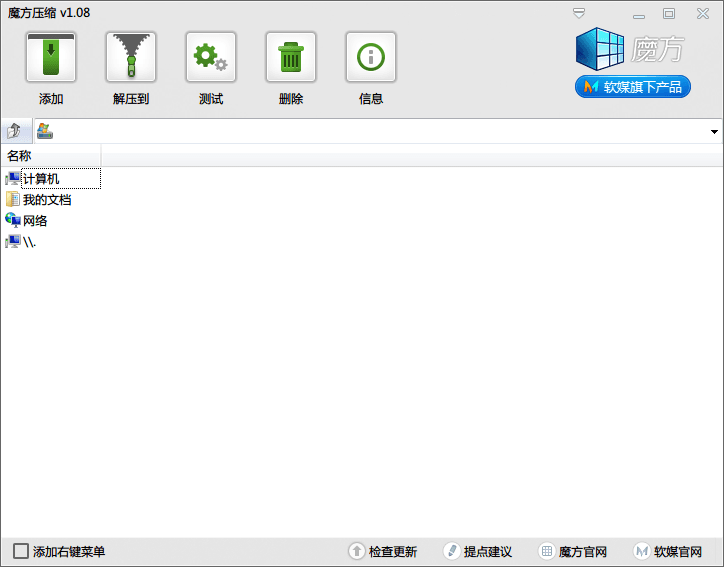Select the 我的文档 list entry text
The height and width of the screenshot is (567, 724).
point(47,200)
